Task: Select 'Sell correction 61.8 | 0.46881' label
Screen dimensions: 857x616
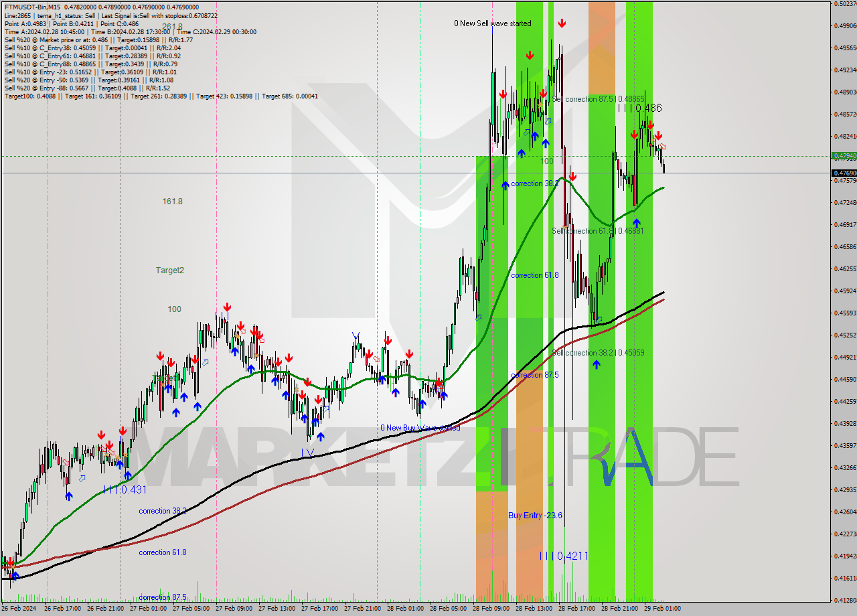Action: tap(597, 231)
